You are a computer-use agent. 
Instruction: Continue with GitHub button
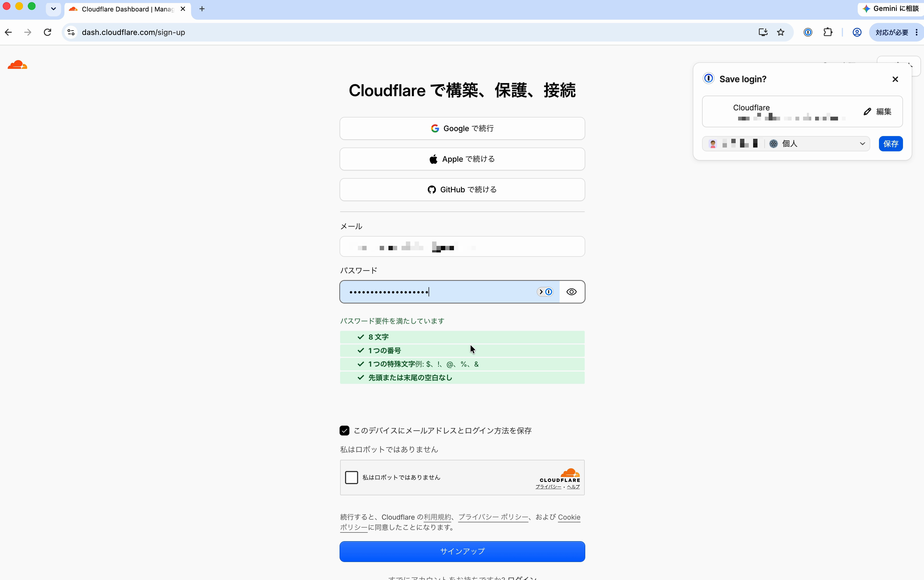pyautogui.click(x=462, y=190)
